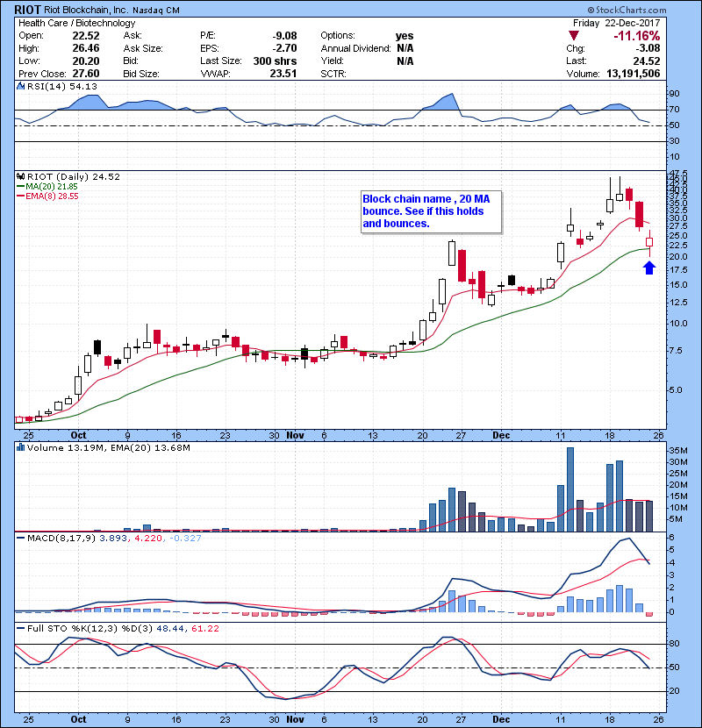Click the EPS value -2.70
The height and width of the screenshot is (728, 702).
click(284, 48)
